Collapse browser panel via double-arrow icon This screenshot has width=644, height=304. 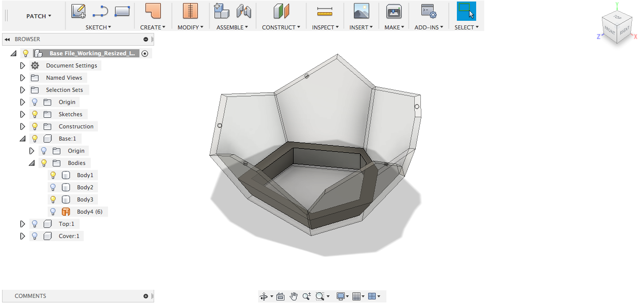[x=7, y=39]
